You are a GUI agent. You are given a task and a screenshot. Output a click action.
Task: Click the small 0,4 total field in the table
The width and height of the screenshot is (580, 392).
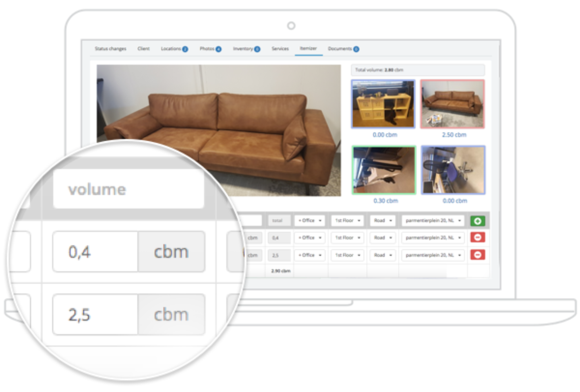point(279,238)
